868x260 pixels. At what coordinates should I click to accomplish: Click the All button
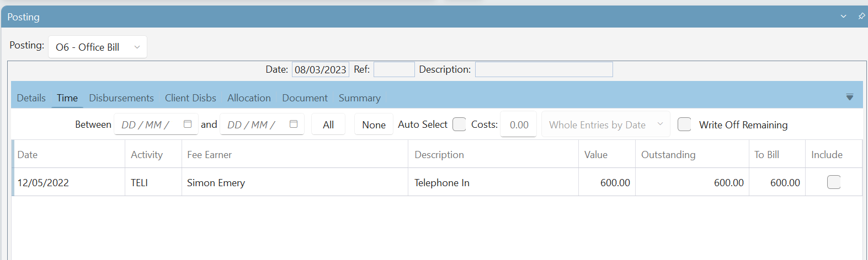pyautogui.click(x=328, y=124)
